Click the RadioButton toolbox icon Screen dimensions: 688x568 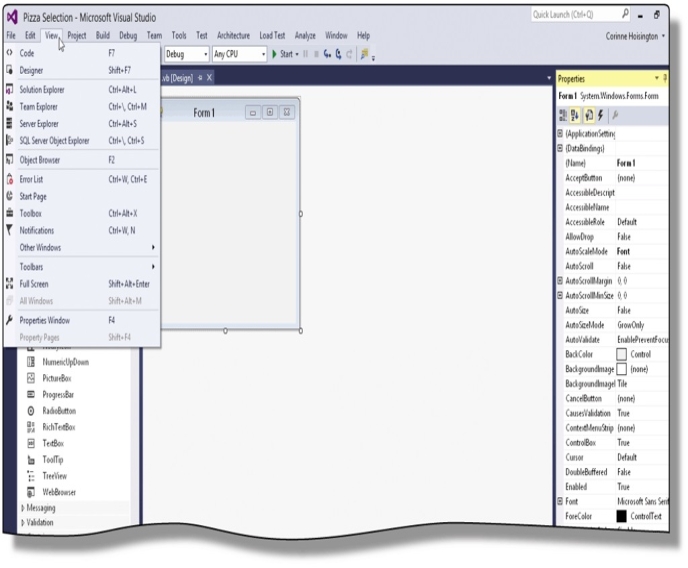31,411
